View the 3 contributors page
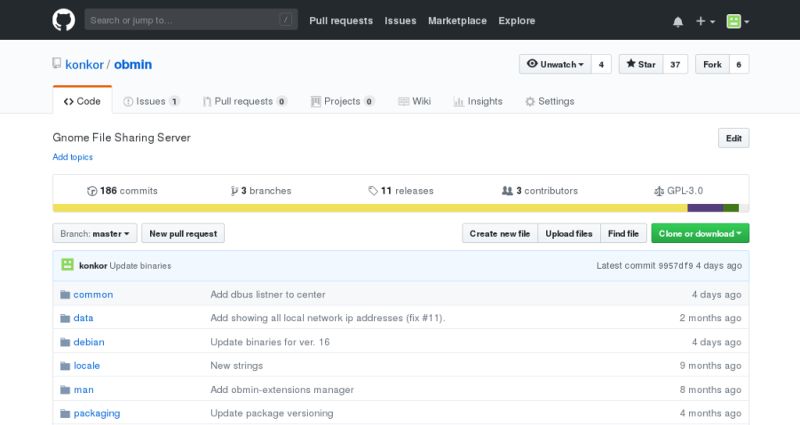800x425 pixels. (540, 191)
